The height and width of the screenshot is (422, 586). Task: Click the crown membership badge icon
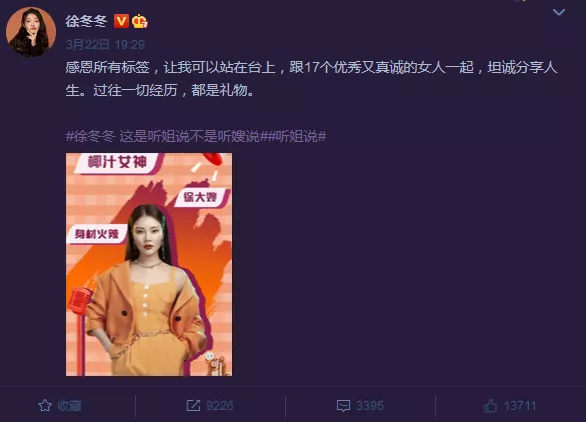coord(139,21)
